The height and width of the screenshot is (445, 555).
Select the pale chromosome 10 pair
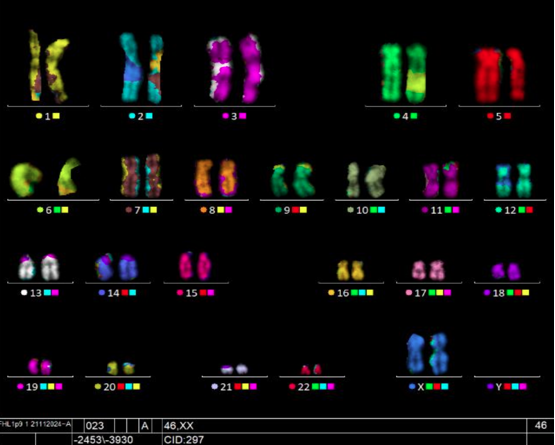pyautogui.click(x=366, y=179)
